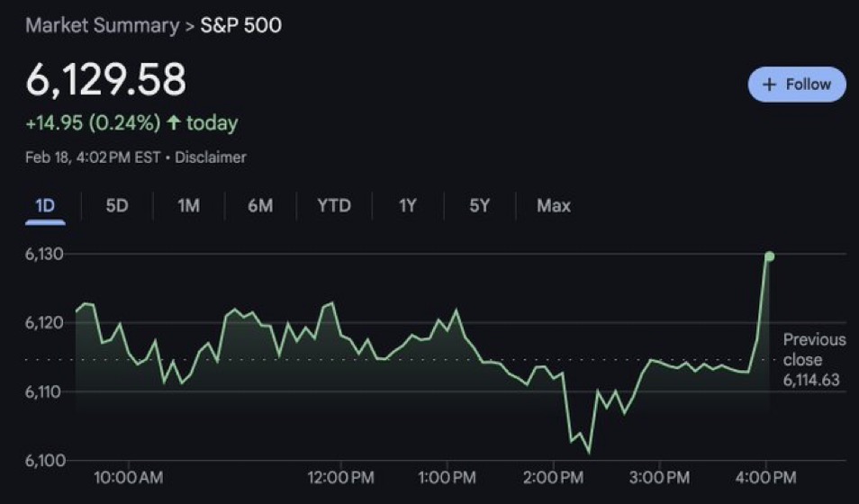Switch to the YTD range tab
This screenshot has width=859, height=504.
point(334,206)
